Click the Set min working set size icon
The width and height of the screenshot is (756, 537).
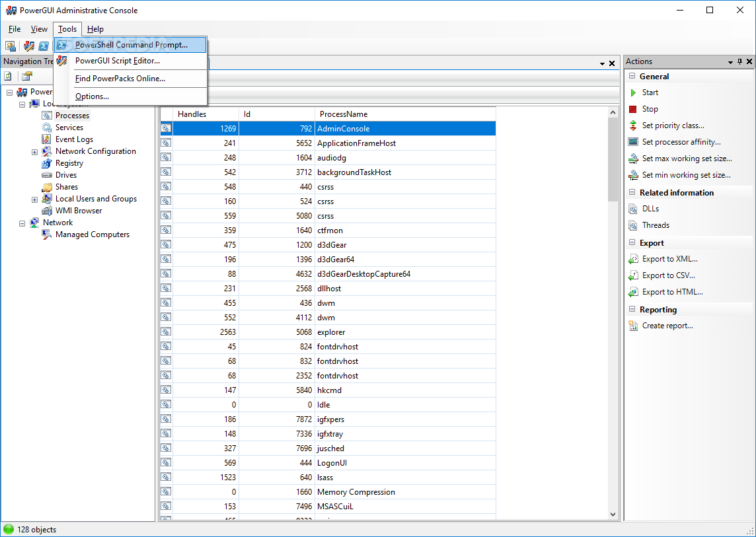tap(633, 175)
